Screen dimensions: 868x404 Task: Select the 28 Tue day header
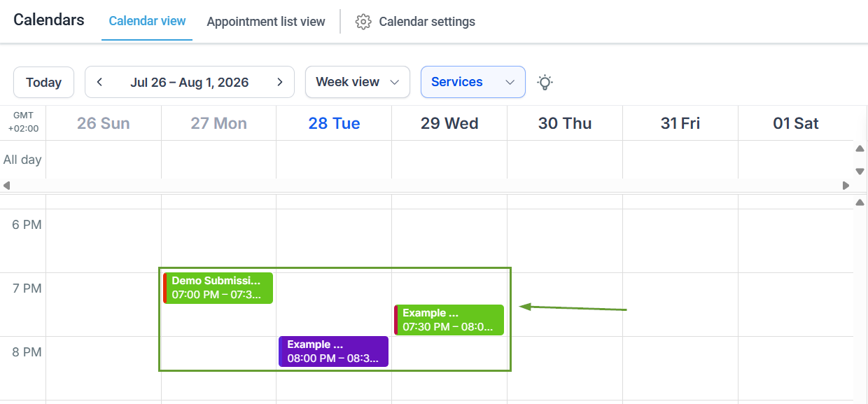pyautogui.click(x=335, y=123)
